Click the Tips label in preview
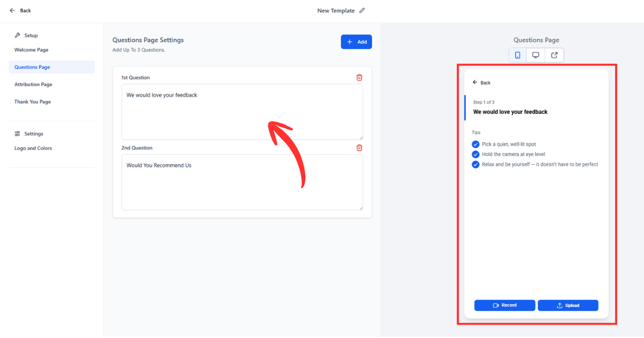This screenshot has width=644, height=338. 476,133
